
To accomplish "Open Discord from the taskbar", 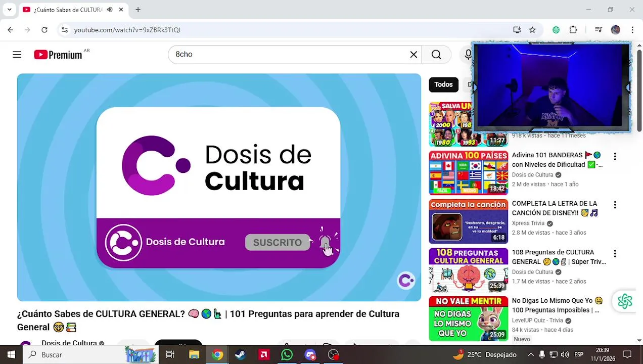I will [x=310, y=355].
